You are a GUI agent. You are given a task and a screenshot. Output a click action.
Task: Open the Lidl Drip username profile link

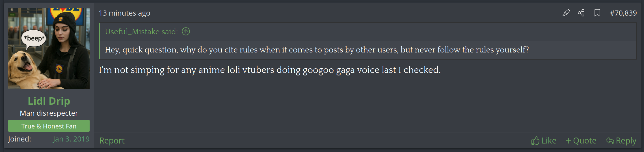49,101
